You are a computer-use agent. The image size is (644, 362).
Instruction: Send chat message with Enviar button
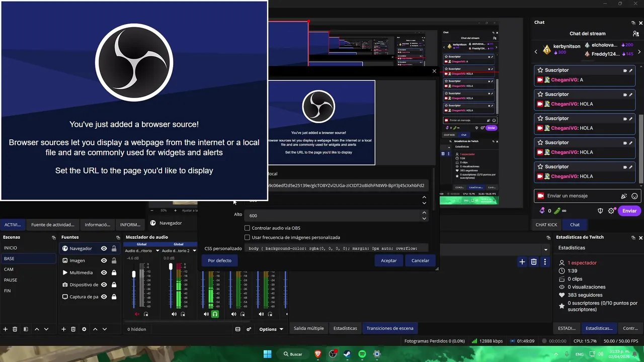coord(629,211)
